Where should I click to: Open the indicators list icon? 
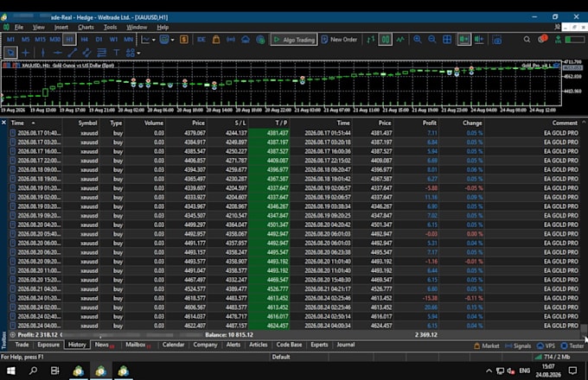[145, 40]
